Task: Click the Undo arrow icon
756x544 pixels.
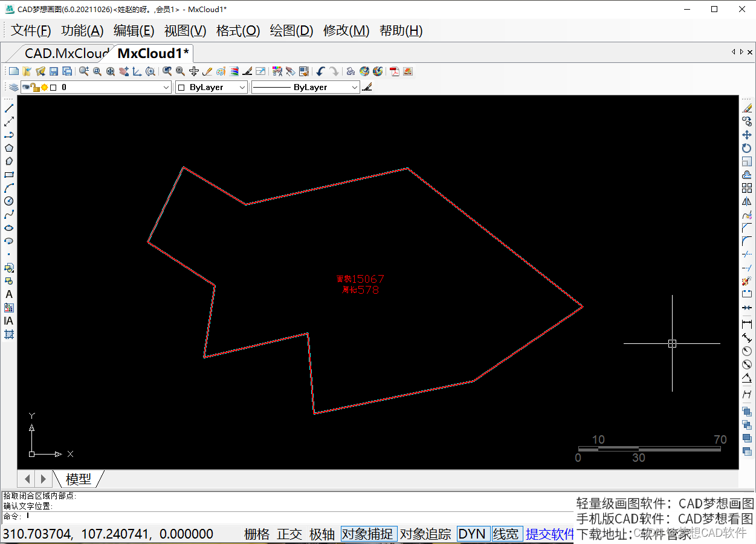Action: tap(320, 71)
